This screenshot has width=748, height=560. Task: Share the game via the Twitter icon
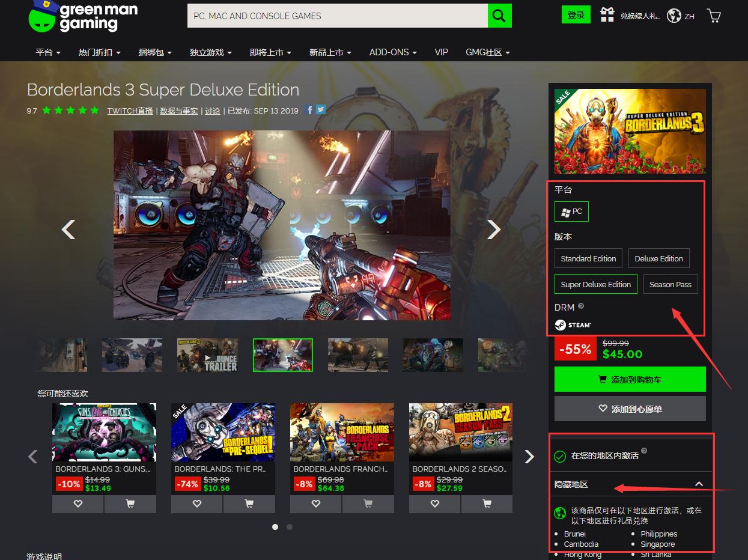click(320, 110)
